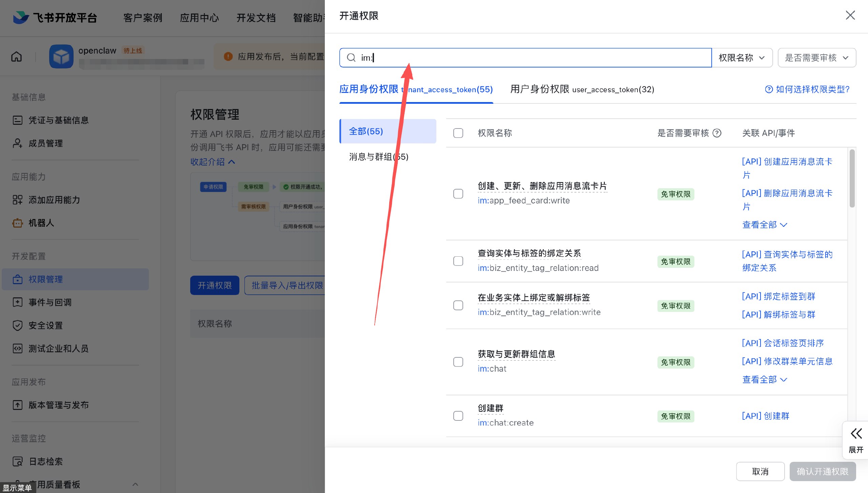Viewport: 868px width, 493px height.
Task: Collapse the 应用质量看板 sidebar group chevron
Action: click(135, 484)
